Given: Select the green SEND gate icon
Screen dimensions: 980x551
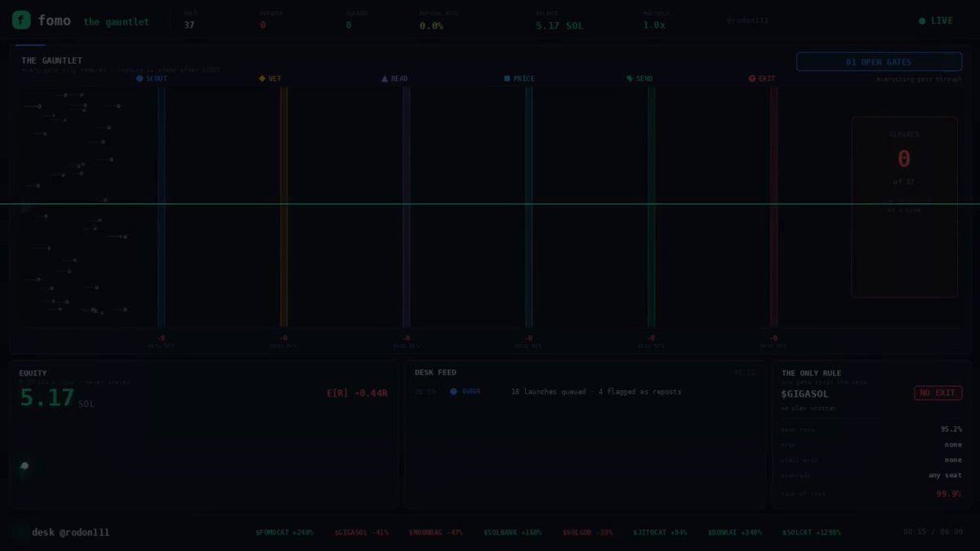Looking at the screenshot, I should [630, 78].
